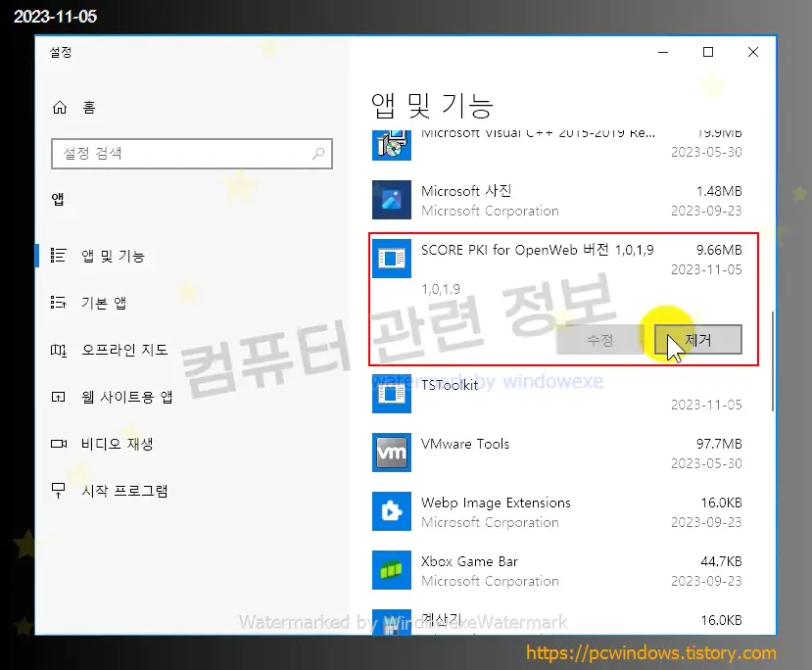Click the Home icon in Settings sidebar
The image size is (812, 670).
click(60, 107)
